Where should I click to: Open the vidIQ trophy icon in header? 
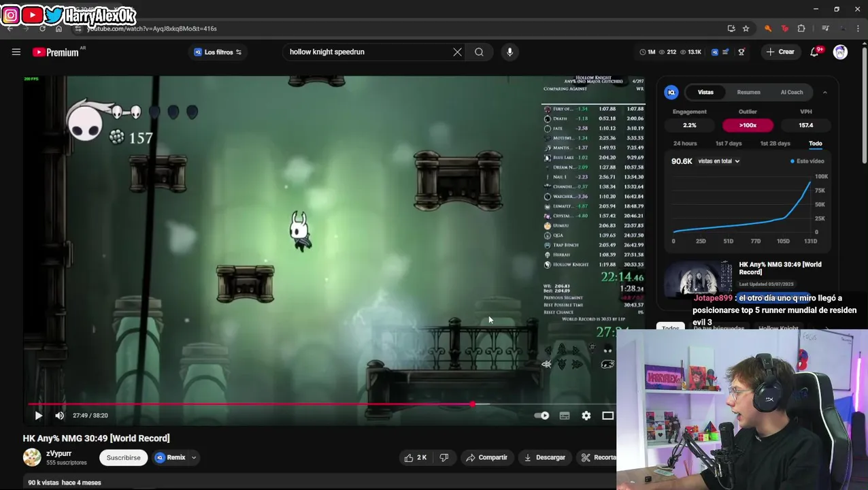(741, 52)
